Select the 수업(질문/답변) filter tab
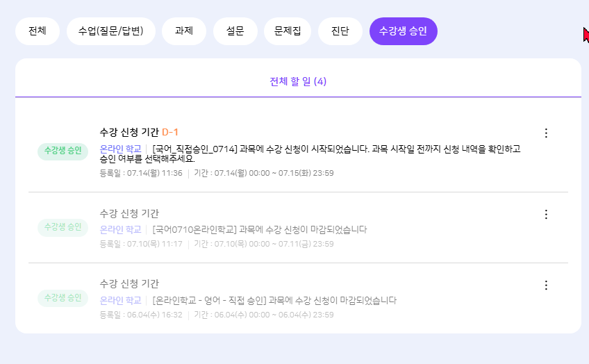 (111, 31)
